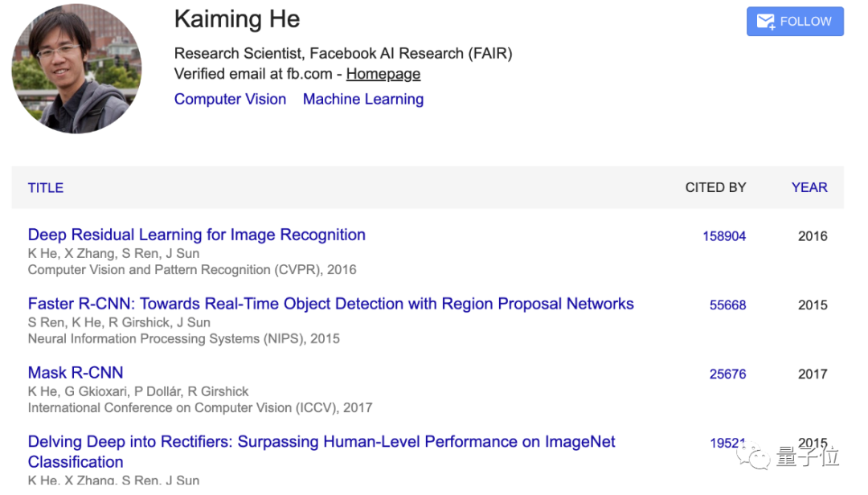Click the envelope icon on Follow button
The width and height of the screenshot is (868, 495).
[765, 22]
